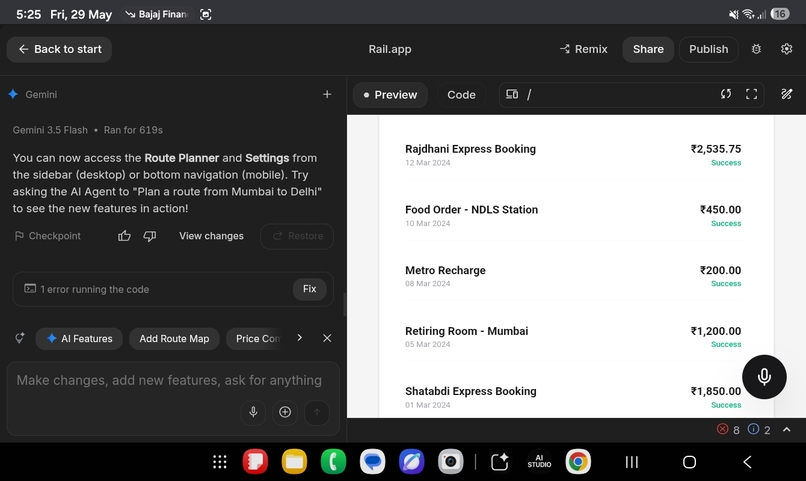Start voice input in prompt box
This screenshot has height=481, width=806.
coord(253,412)
